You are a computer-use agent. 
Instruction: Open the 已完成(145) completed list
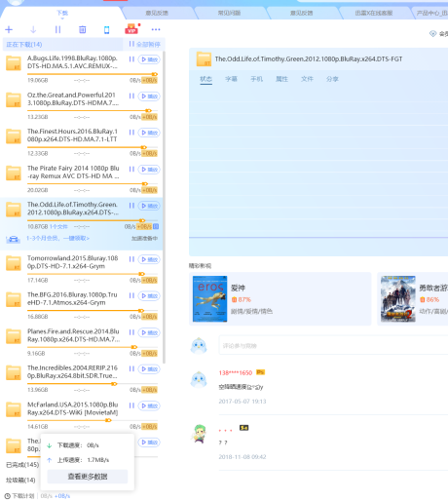pyautogui.click(x=22, y=465)
